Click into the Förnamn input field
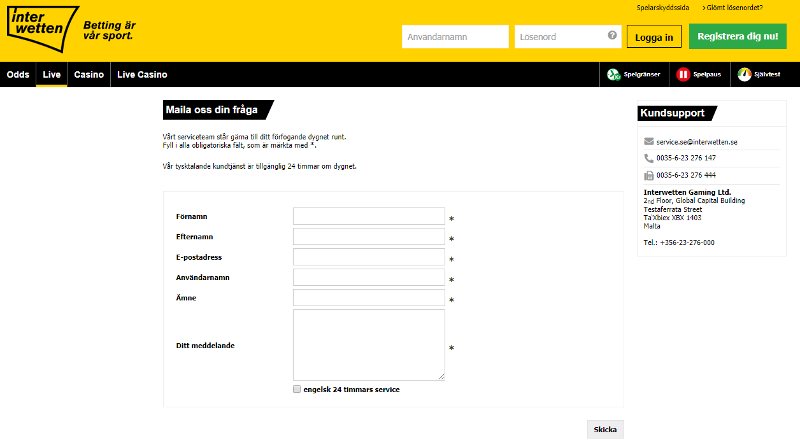This screenshot has width=800, height=443. coord(369,216)
